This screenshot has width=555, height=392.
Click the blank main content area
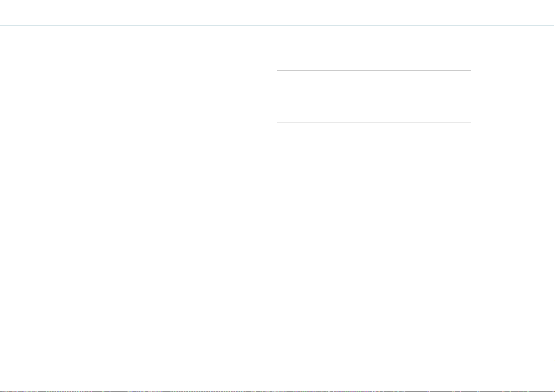point(278,193)
